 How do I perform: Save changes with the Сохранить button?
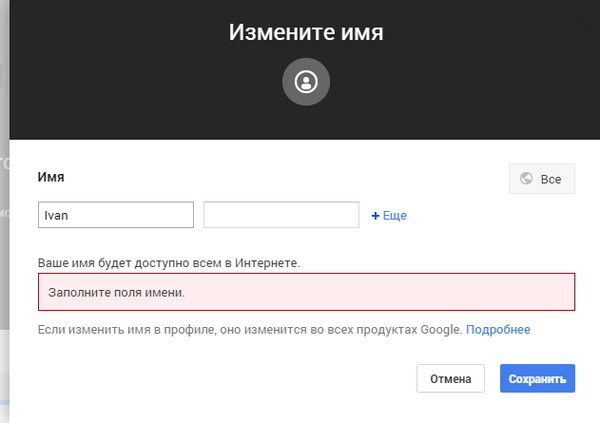[x=537, y=379]
